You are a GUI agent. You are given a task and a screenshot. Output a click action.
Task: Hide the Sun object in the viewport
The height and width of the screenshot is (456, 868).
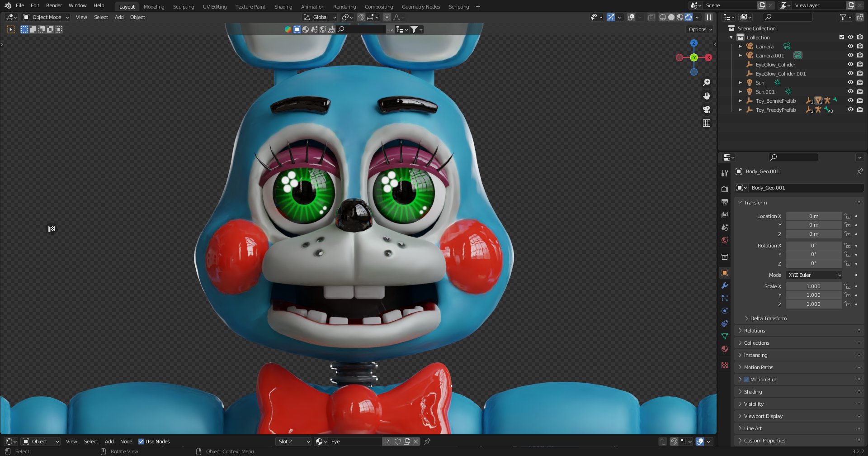(850, 82)
